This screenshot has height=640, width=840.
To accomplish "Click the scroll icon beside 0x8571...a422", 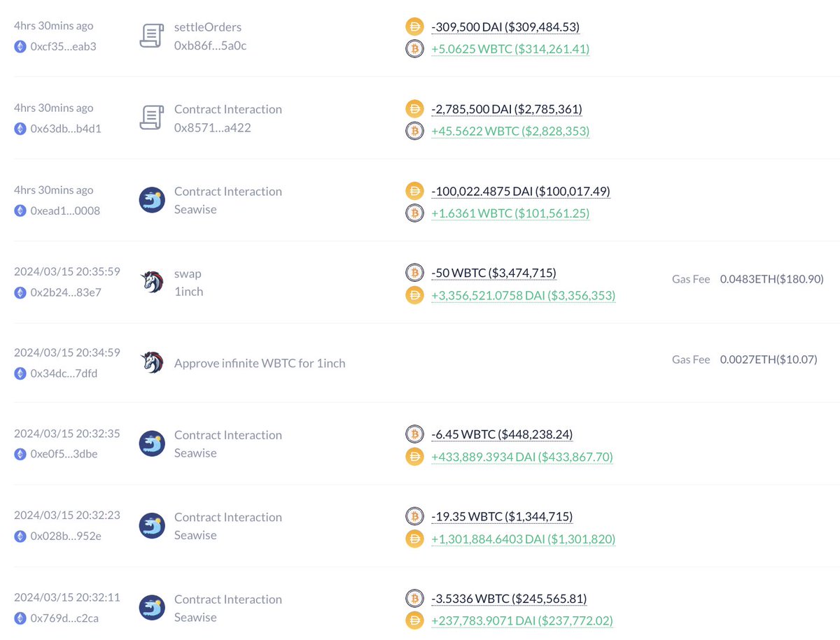I will [151, 118].
